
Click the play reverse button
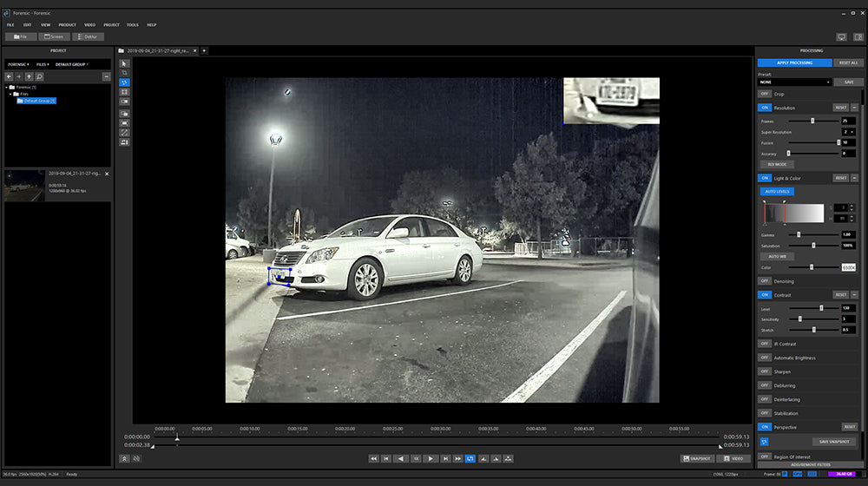pyautogui.click(x=401, y=458)
